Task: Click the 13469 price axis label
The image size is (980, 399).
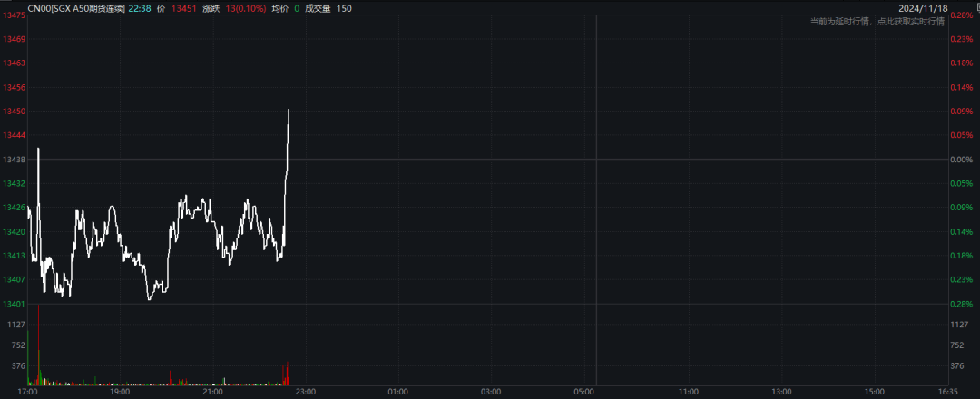Action: click(x=13, y=39)
